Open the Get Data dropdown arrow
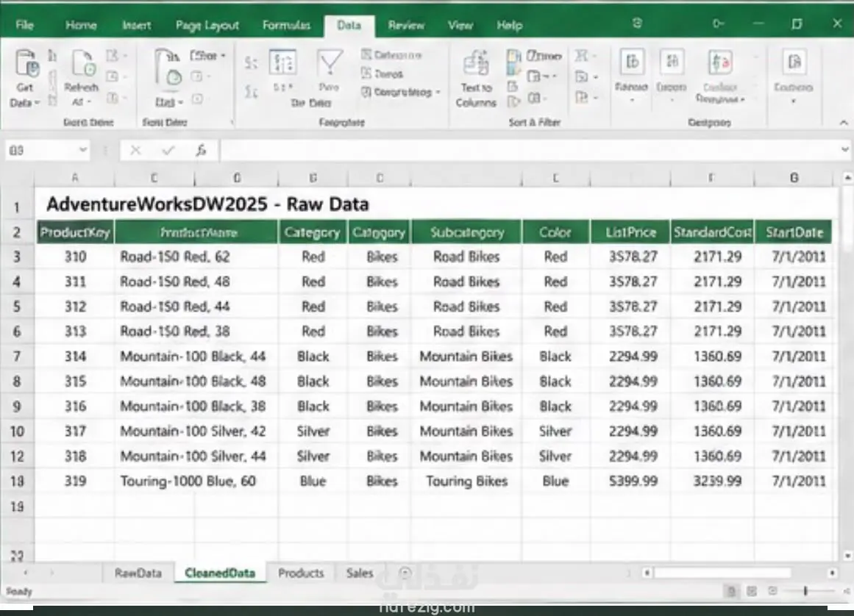The image size is (854, 616). [37, 102]
